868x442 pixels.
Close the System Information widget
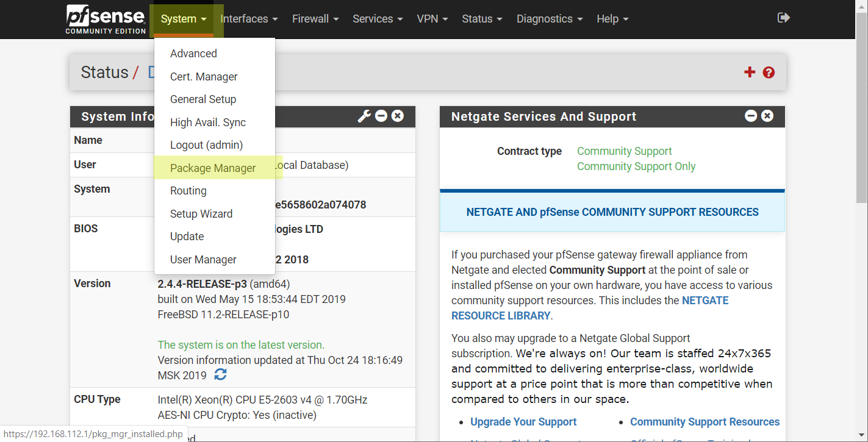point(398,116)
